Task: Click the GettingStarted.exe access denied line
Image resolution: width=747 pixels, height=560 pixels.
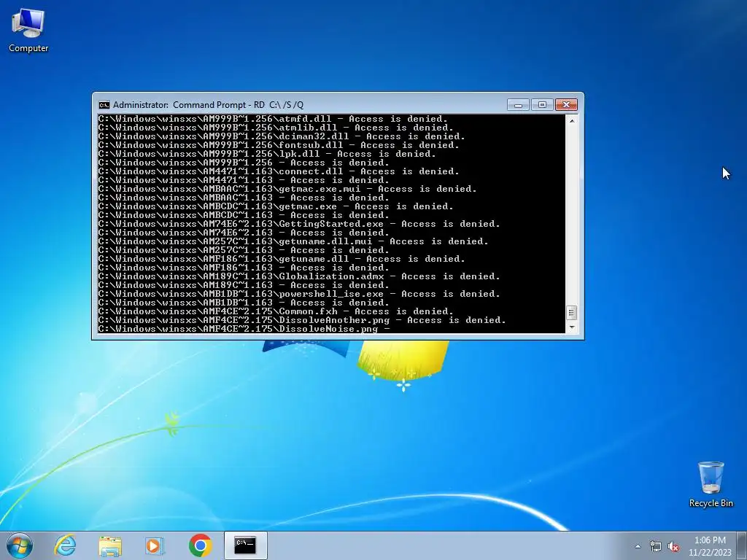Action: (299, 224)
